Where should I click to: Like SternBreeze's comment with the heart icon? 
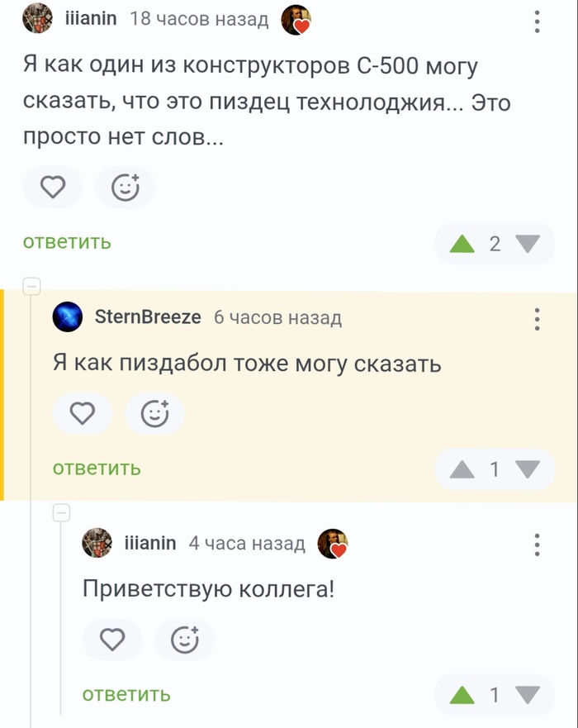(x=83, y=413)
